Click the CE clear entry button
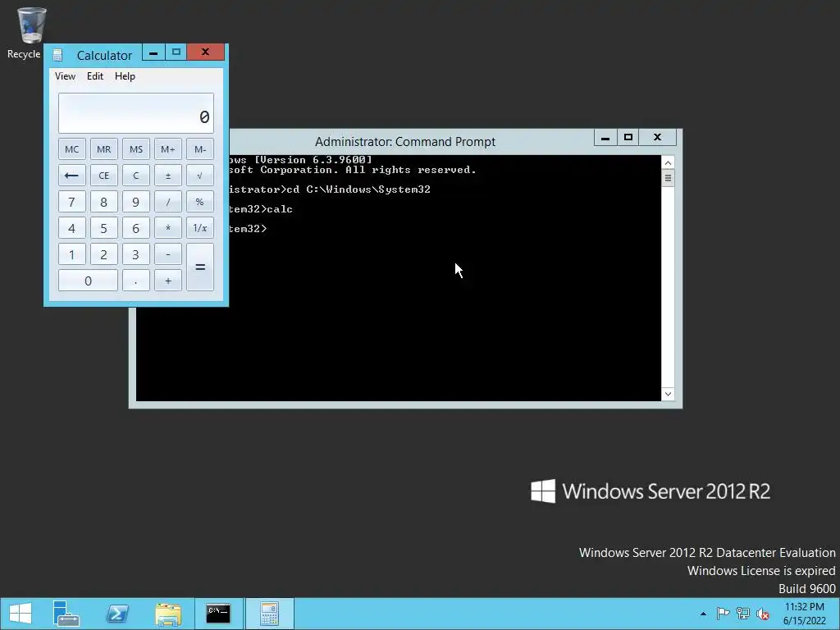Viewport: 840px width, 630px height. pos(104,176)
